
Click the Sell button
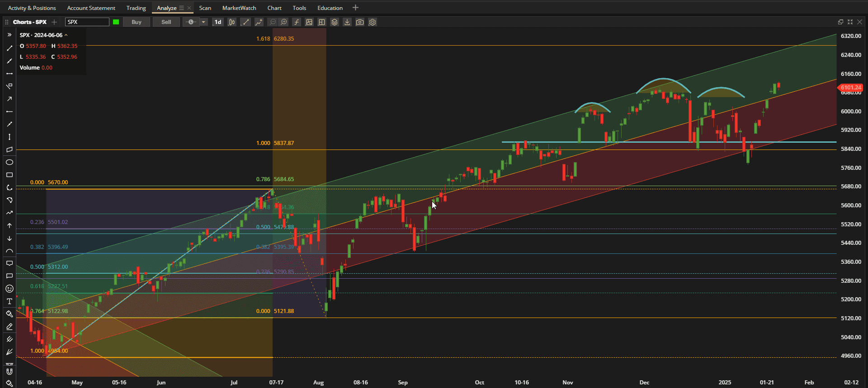pyautogui.click(x=166, y=22)
